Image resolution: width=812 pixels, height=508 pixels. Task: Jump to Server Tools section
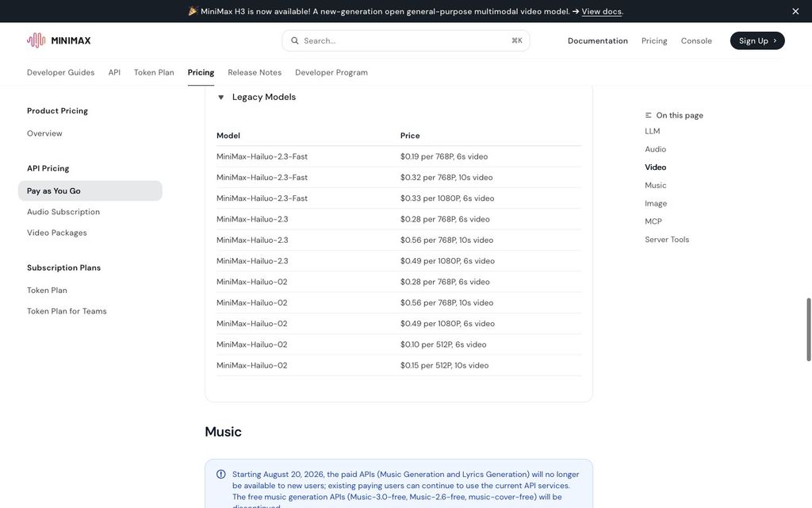point(667,240)
